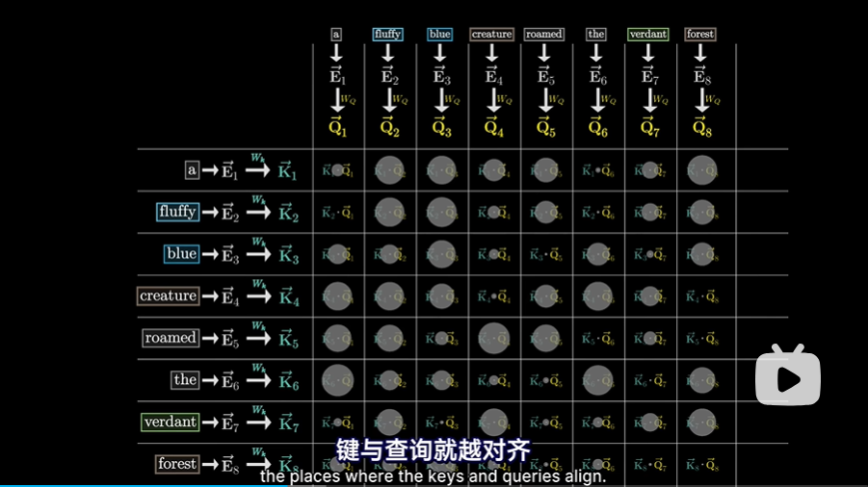
Task: Click the 'forest' token in the column header
Action: pyautogui.click(x=700, y=34)
